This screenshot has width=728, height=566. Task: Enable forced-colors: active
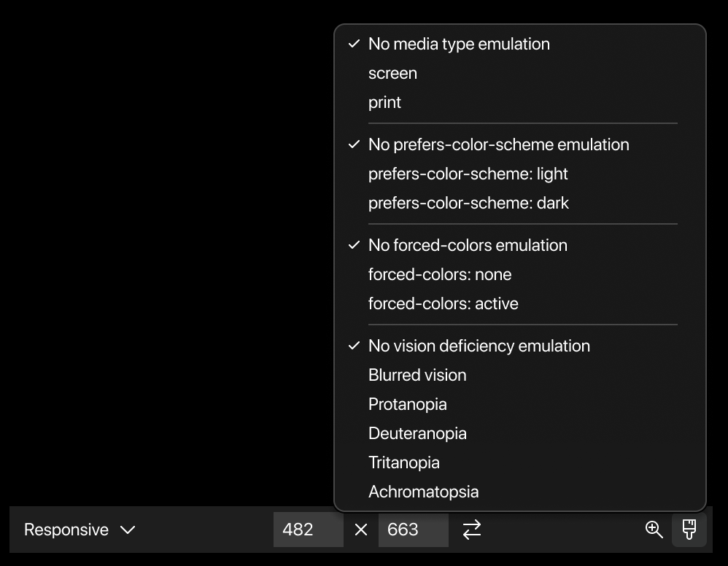tap(520, 303)
